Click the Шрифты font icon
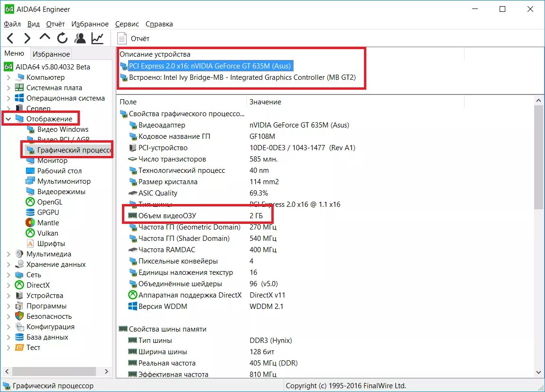 (30, 243)
